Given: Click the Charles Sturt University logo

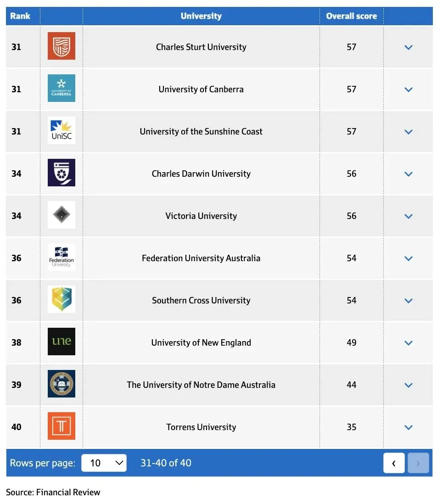Looking at the screenshot, I should point(62,46).
